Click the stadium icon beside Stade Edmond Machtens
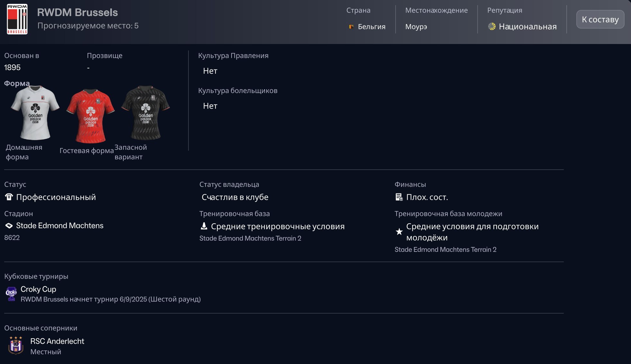Screen dimensions: 631x364 9,226
